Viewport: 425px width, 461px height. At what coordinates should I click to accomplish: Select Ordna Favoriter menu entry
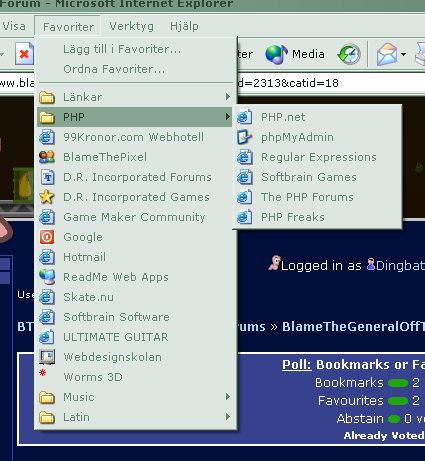tap(114, 69)
